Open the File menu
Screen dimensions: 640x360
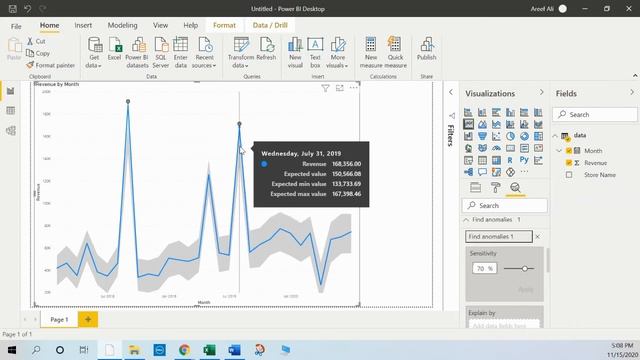point(16,26)
